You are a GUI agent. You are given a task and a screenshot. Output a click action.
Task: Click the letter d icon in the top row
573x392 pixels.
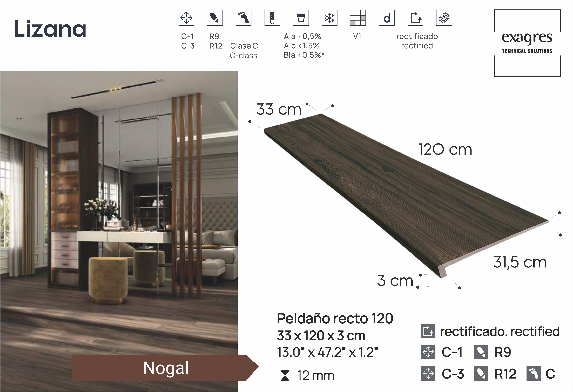click(x=387, y=18)
